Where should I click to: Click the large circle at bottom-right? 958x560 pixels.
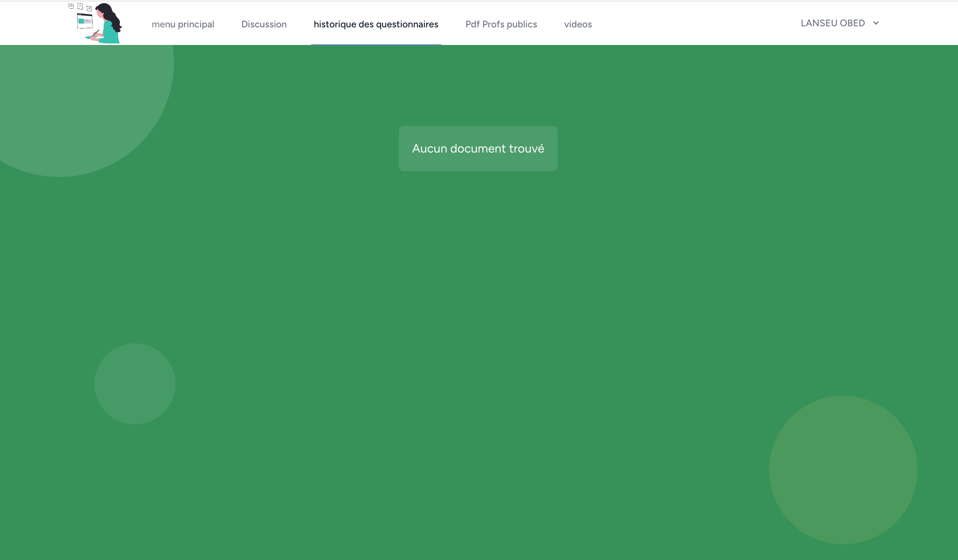coord(843,470)
